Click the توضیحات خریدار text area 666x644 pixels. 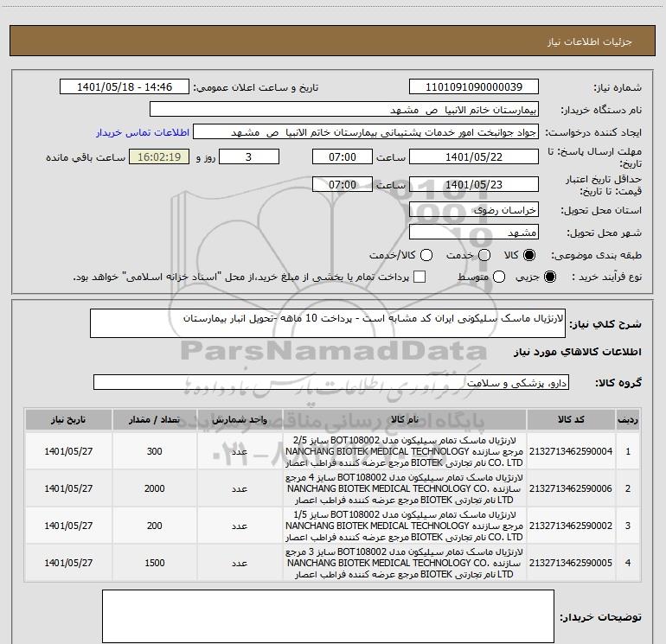click(328, 616)
